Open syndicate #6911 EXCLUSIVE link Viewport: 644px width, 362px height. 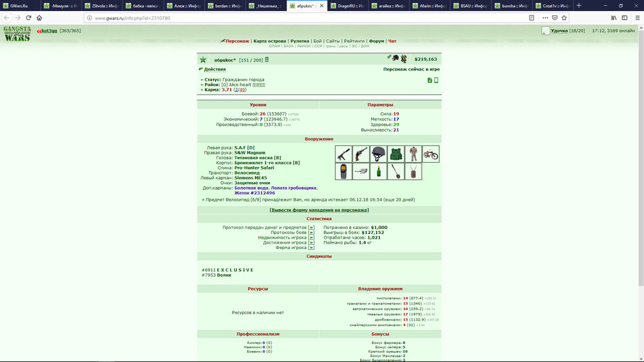235,270
